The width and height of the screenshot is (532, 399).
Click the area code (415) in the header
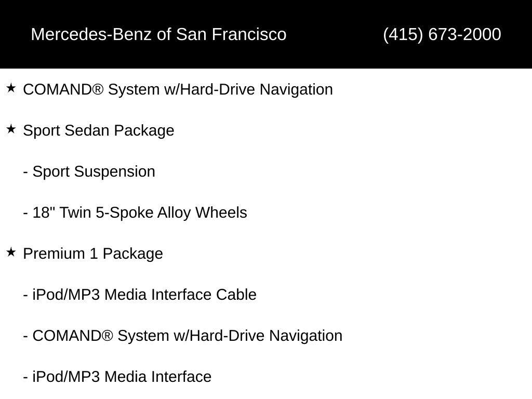pos(403,34)
